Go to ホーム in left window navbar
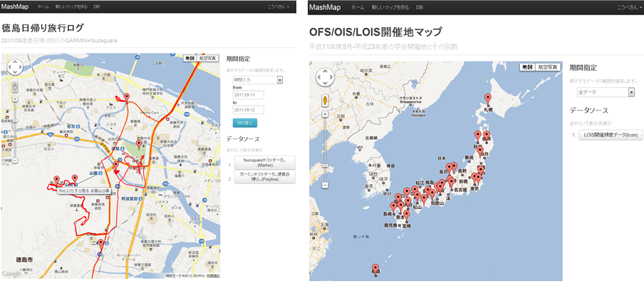The width and height of the screenshot is (644, 284). [x=43, y=7]
